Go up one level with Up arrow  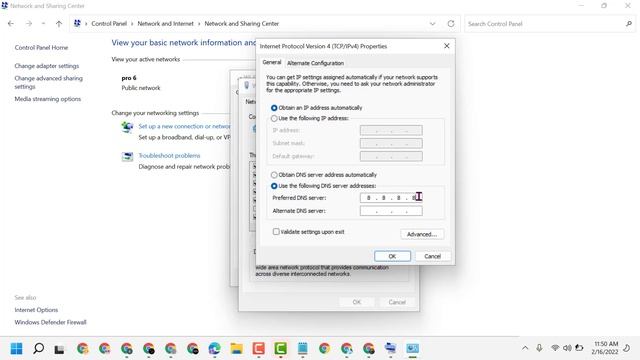click(x=59, y=24)
